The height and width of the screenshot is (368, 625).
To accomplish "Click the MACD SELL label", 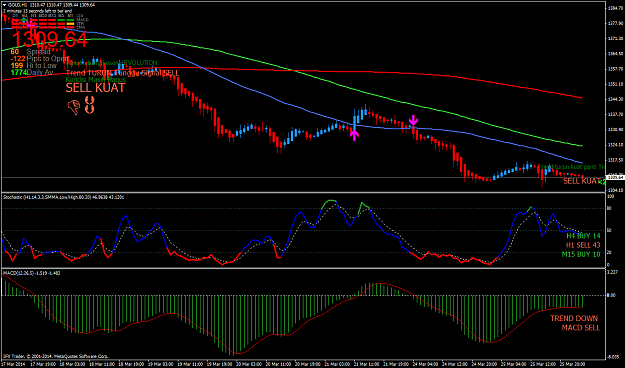I will click(581, 328).
